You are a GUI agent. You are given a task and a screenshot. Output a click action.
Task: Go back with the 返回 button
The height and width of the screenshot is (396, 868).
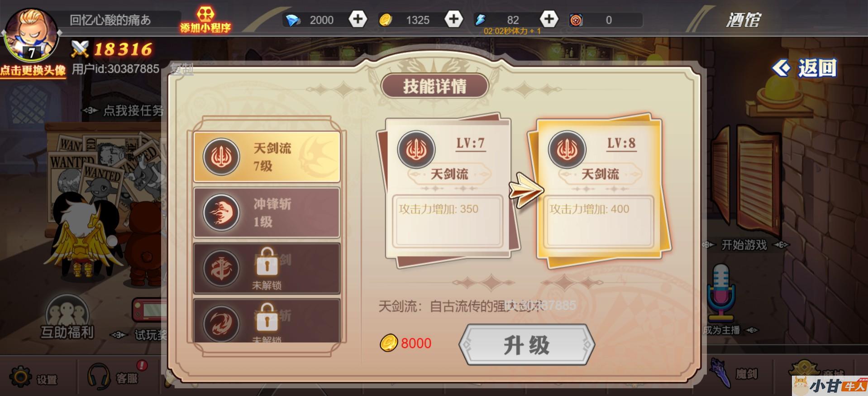804,68
